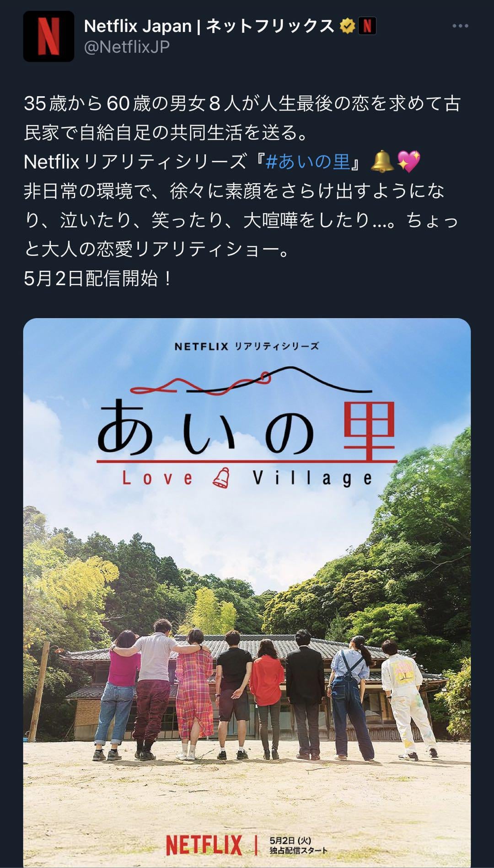Click the 5月2日(火) 独占配信スタート text
The image size is (494, 868).
(298, 845)
